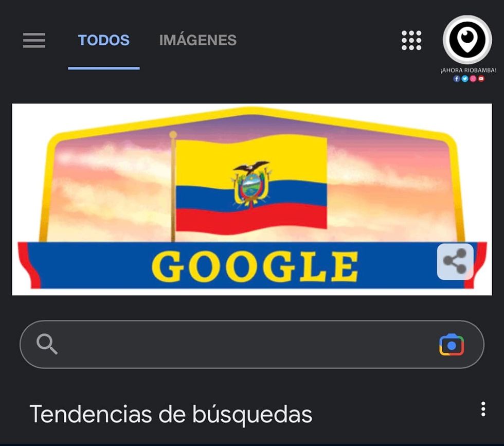Open the Ecuador flag doodle

251,200
